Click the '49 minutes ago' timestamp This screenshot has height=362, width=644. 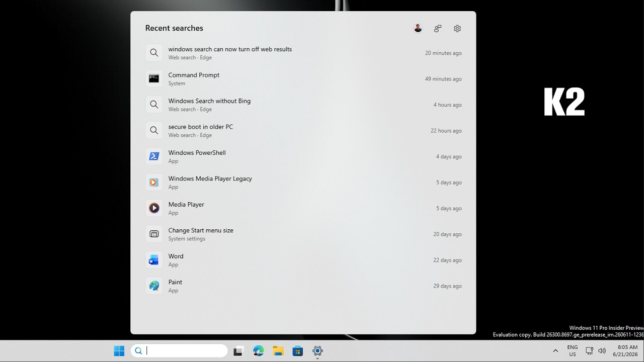point(443,79)
